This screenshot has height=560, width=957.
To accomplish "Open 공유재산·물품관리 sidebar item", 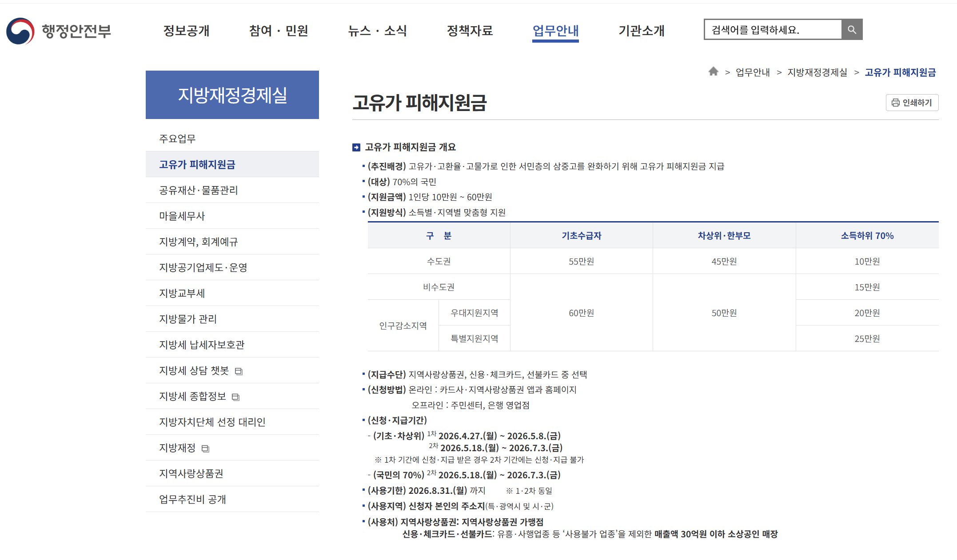I will pyautogui.click(x=199, y=190).
